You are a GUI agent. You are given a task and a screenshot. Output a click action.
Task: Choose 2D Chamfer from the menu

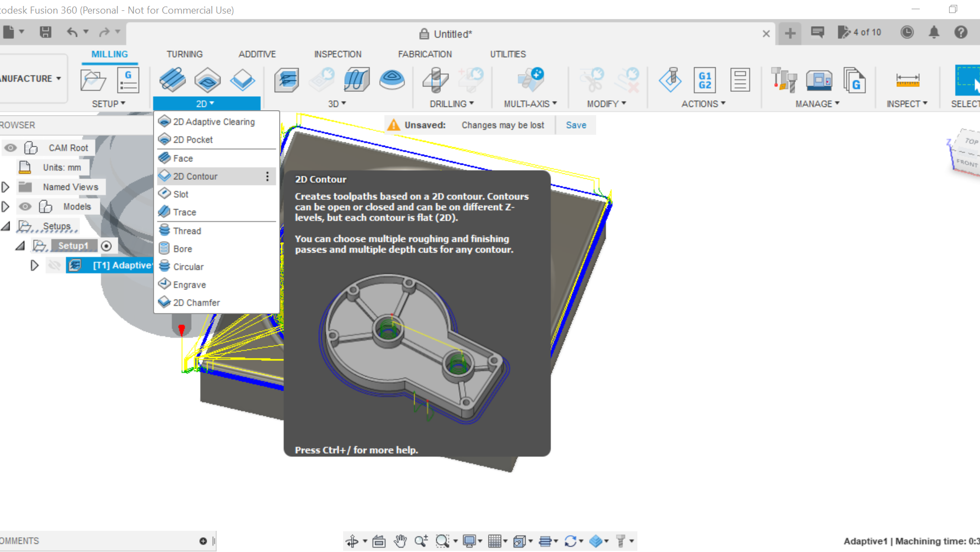217,303
